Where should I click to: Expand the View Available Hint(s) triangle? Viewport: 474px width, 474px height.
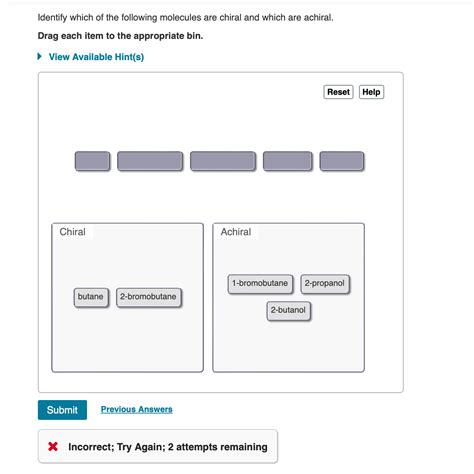tap(40, 56)
